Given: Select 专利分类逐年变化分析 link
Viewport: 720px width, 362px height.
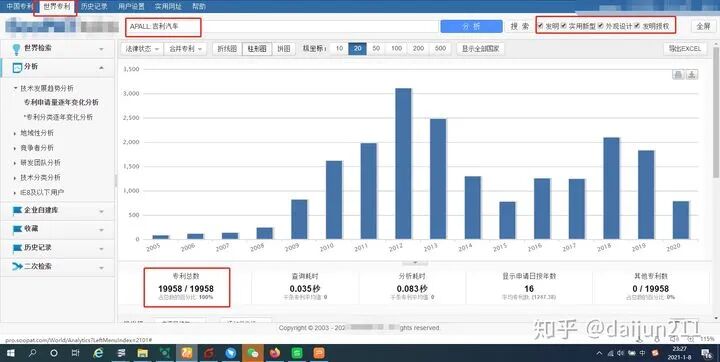Looking at the screenshot, I should [x=59, y=118].
